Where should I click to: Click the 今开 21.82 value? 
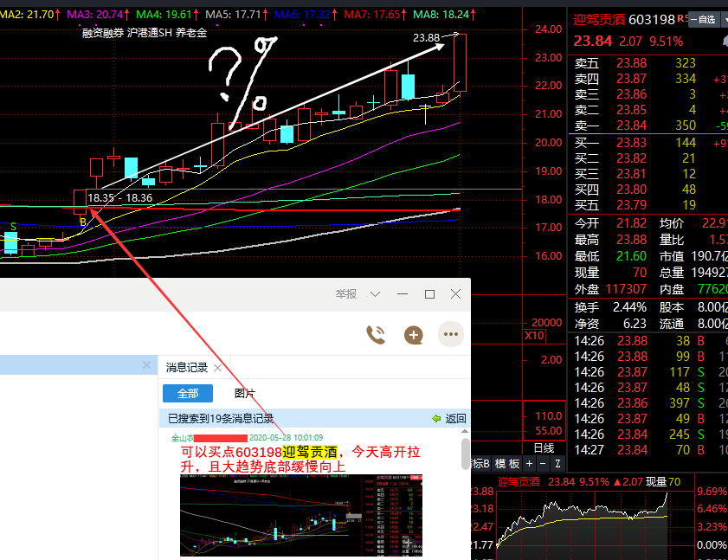coord(631,223)
